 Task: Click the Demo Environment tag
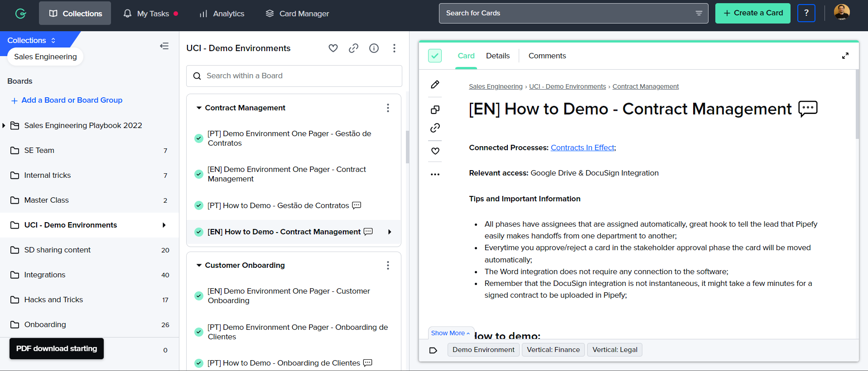coord(483,350)
